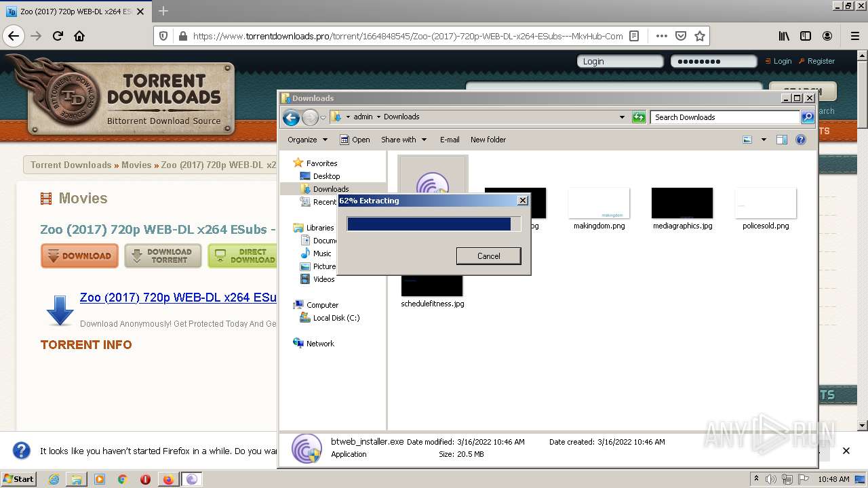Open Firefox account menu
This screenshot has width=868, height=488.
[x=827, y=36]
